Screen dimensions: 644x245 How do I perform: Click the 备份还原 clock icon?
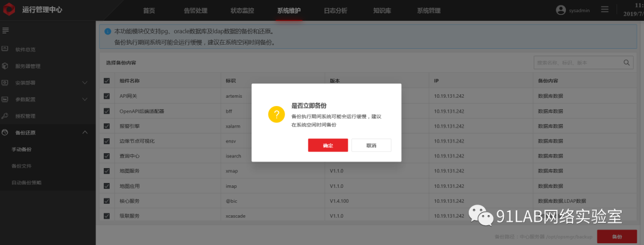pyautogui.click(x=5, y=132)
